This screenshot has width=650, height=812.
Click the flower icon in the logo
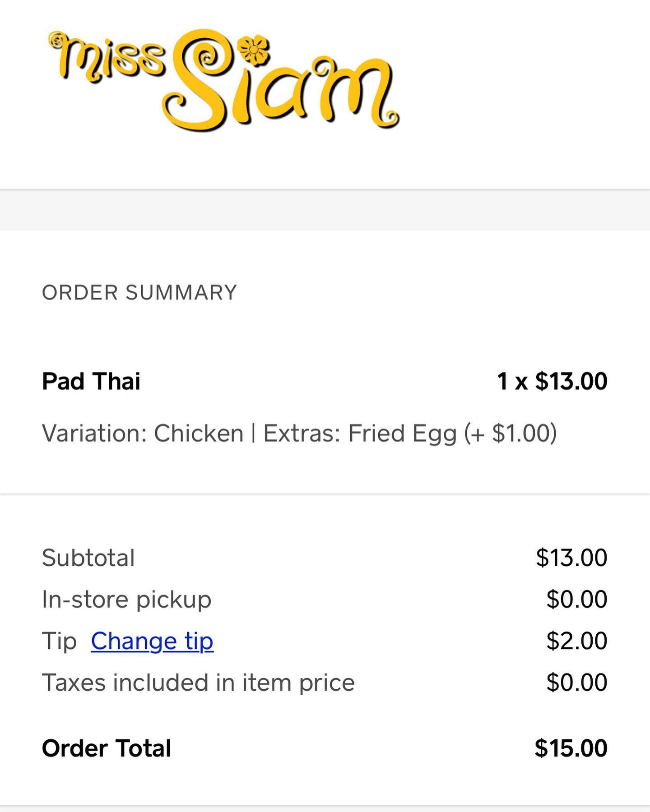click(x=253, y=49)
